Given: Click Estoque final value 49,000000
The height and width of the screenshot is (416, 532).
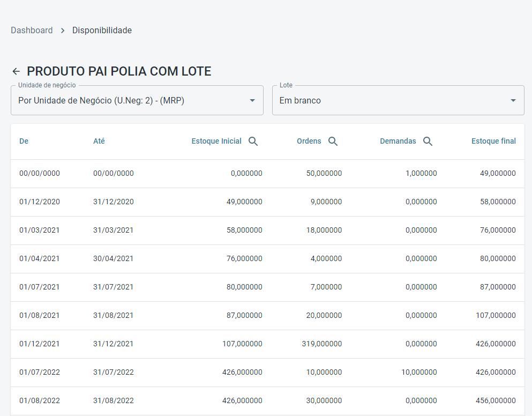Looking at the screenshot, I should coord(498,174).
